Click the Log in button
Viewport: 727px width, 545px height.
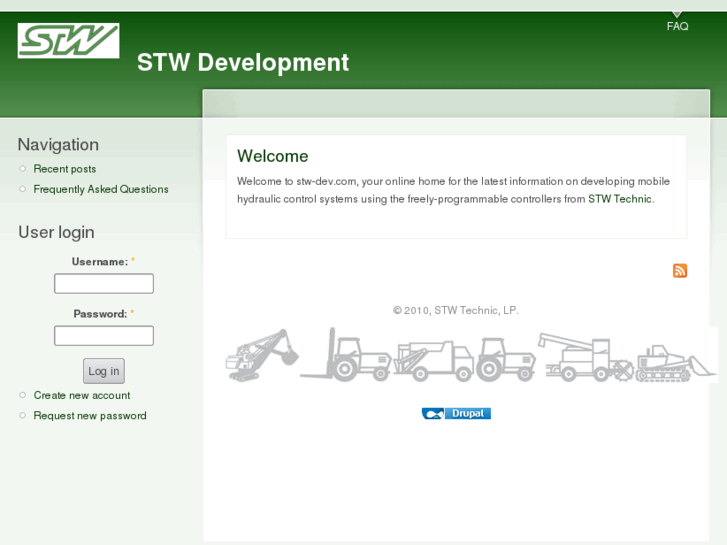[104, 371]
